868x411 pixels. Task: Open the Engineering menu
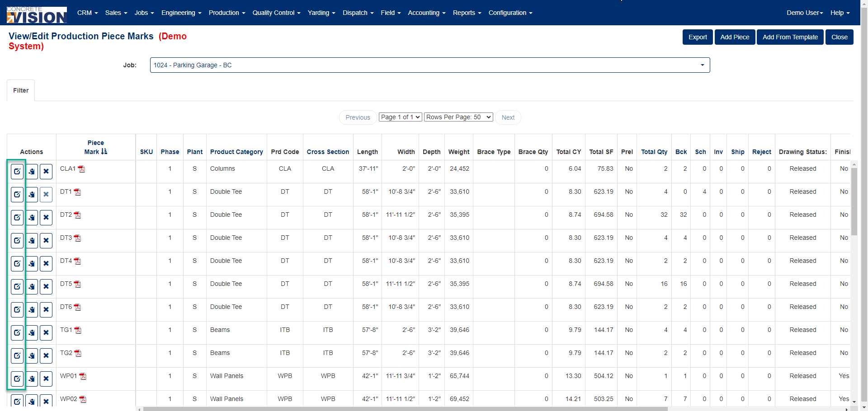click(x=181, y=13)
